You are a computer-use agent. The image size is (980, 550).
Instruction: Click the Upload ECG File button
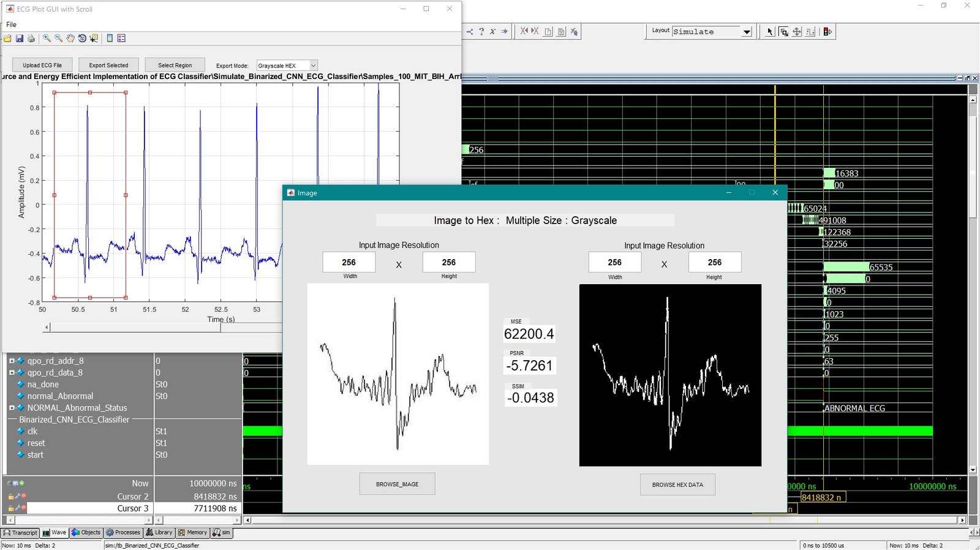click(x=42, y=65)
